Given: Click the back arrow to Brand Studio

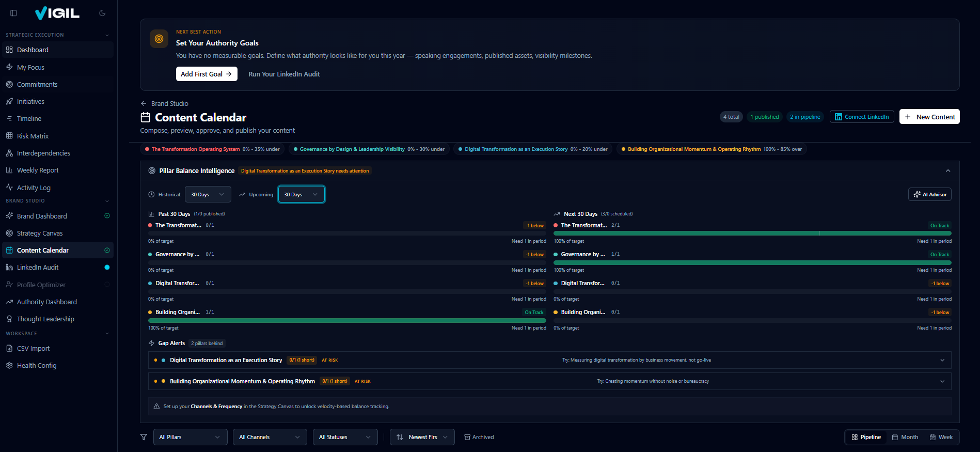Looking at the screenshot, I should tap(144, 103).
